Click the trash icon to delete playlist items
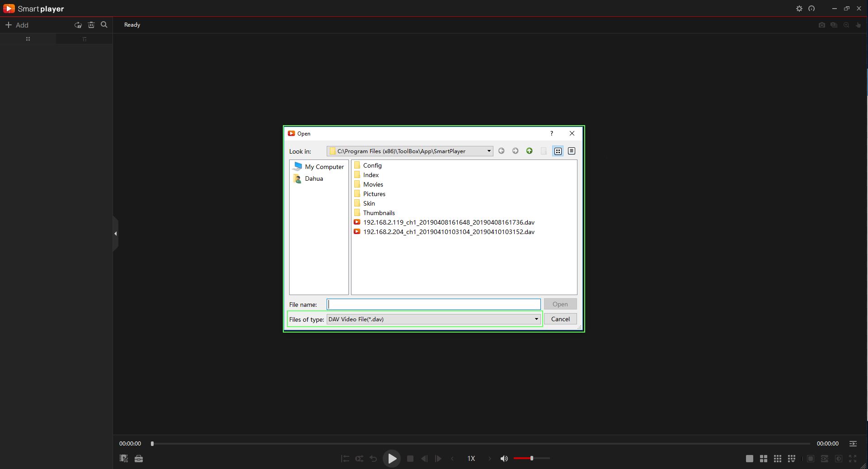 [x=91, y=25]
